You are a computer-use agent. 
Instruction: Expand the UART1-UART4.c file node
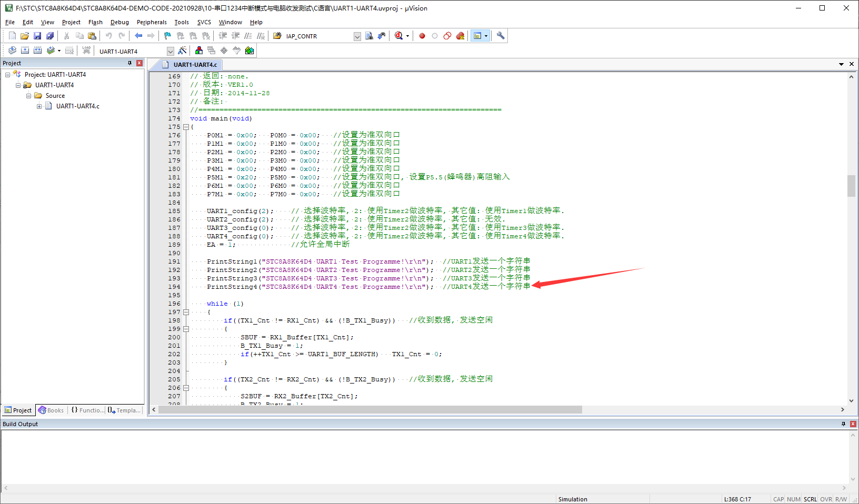coord(39,106)
